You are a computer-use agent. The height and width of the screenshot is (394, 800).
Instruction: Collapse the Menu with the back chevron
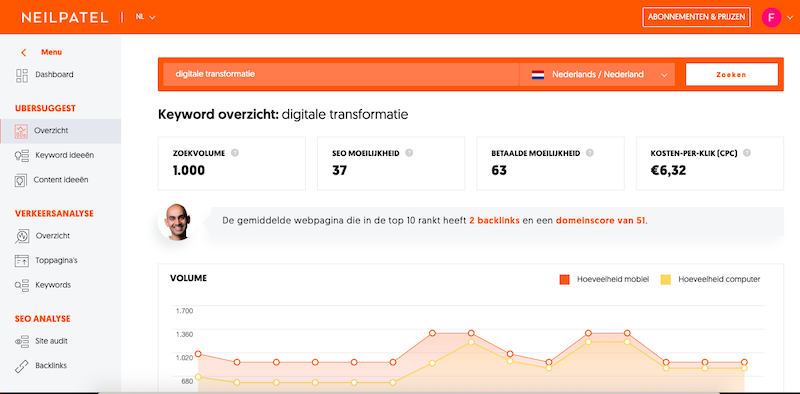[x=23, y=53]
